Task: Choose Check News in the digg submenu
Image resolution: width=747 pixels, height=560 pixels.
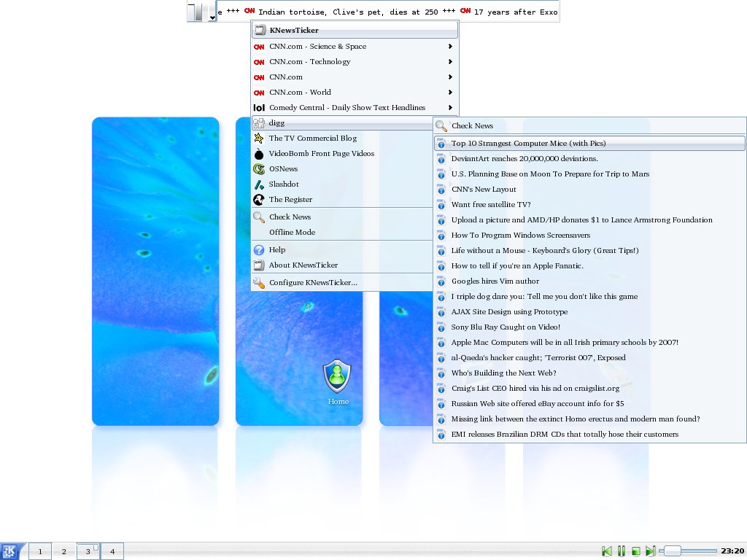Action: point(589,125)
